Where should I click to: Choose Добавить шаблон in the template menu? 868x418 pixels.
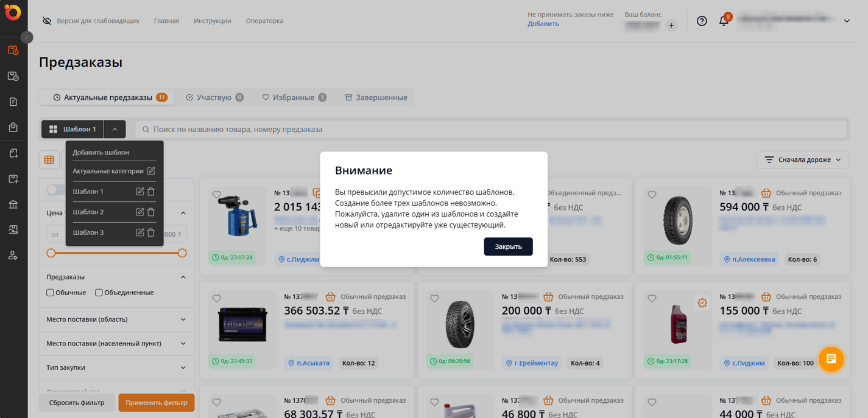pyautogui.click(x=101, y=152)
